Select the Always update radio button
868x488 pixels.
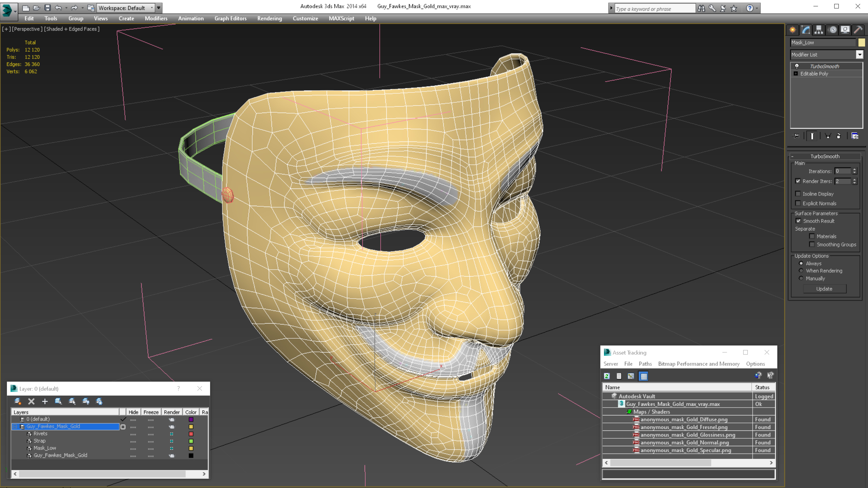point(801,263)
